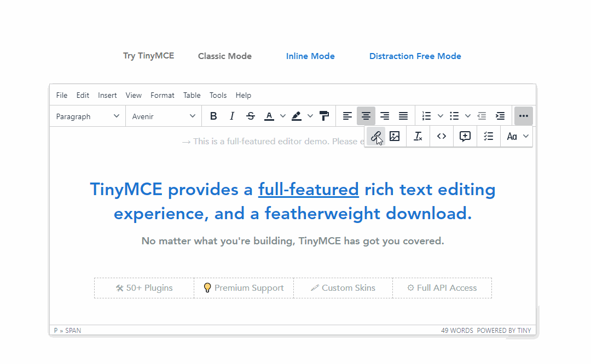Click the subheading about TinyMCE having you covered
The width and height of the screenshot is (591, 364).
pos(293,241)
